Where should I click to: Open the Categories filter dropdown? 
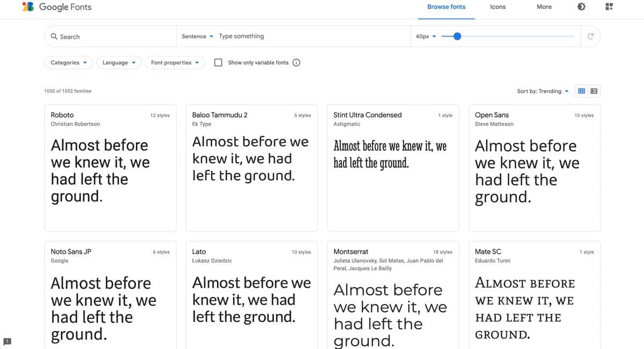[x=69, y=63]
